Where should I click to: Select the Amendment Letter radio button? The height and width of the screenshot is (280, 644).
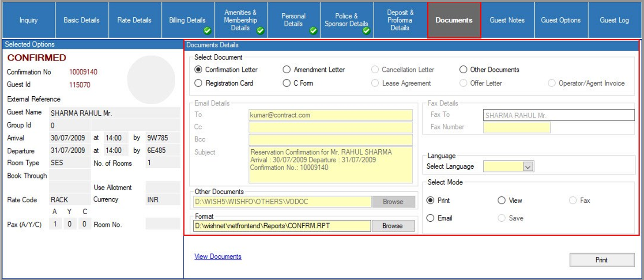[287, 70]
